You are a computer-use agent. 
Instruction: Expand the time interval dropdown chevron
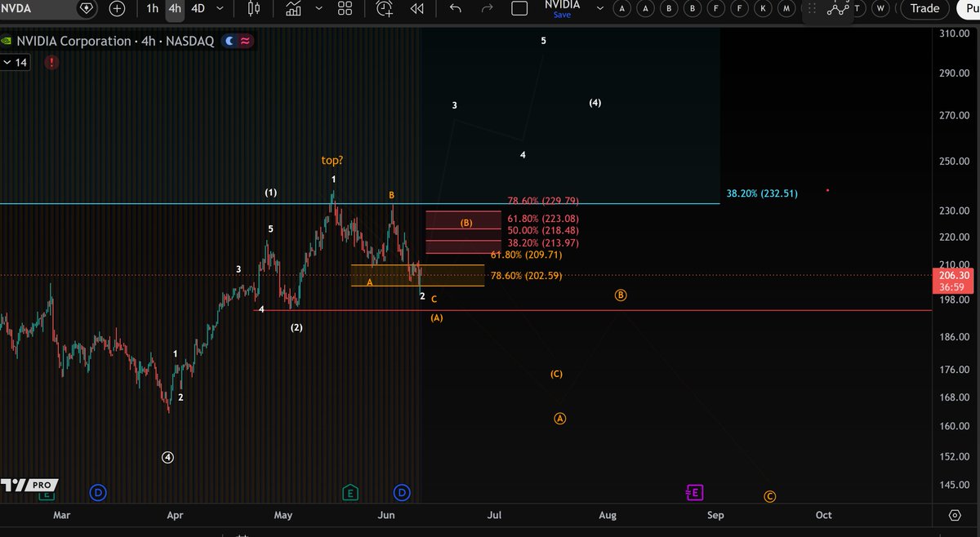pos(220,8)
